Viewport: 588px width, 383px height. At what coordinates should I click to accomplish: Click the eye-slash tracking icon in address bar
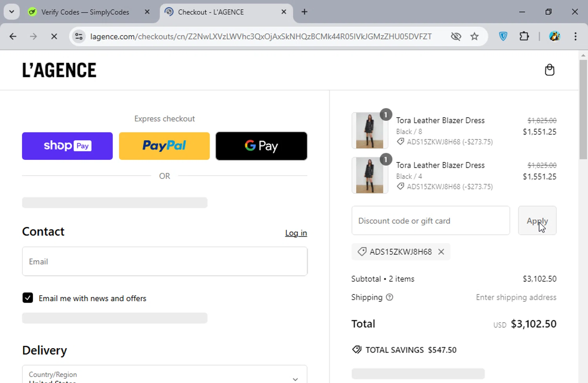456,36
